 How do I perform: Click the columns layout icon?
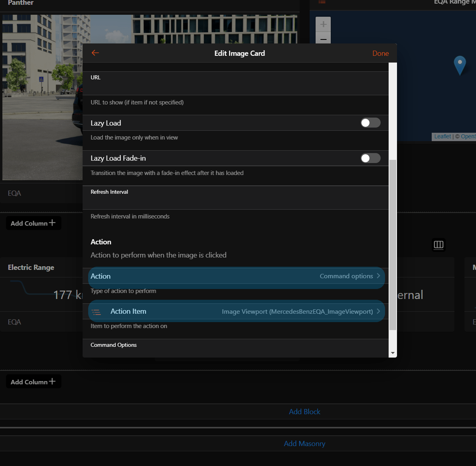tap(438, 245)
